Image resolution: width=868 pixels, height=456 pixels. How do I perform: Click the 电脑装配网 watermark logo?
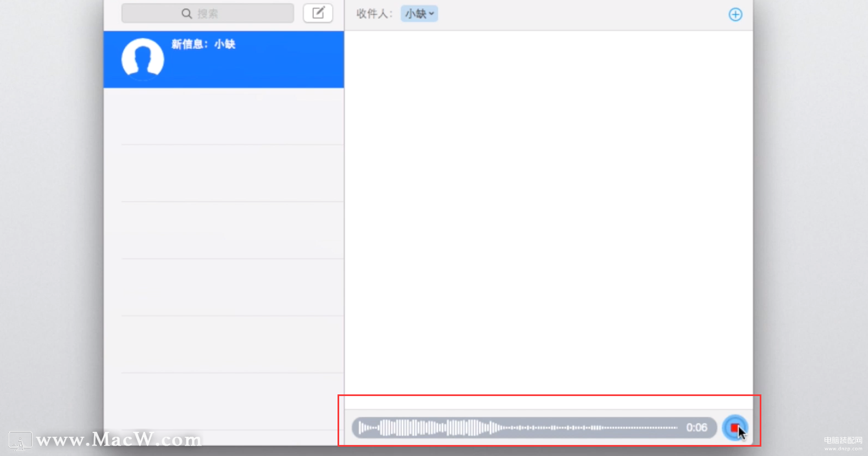(843, 443)
